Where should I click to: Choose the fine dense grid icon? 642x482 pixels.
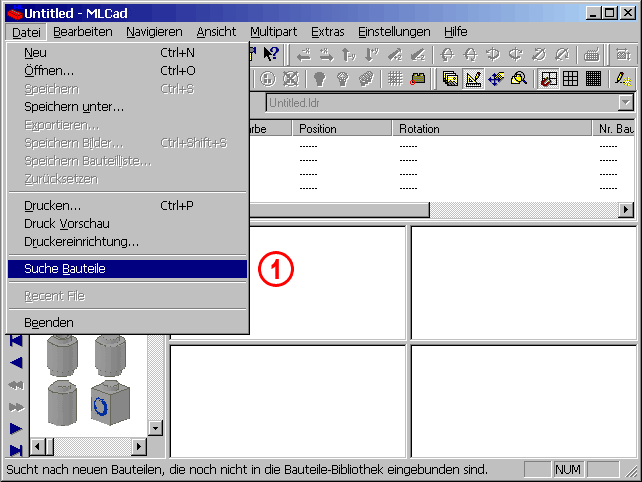click(593, 79)
